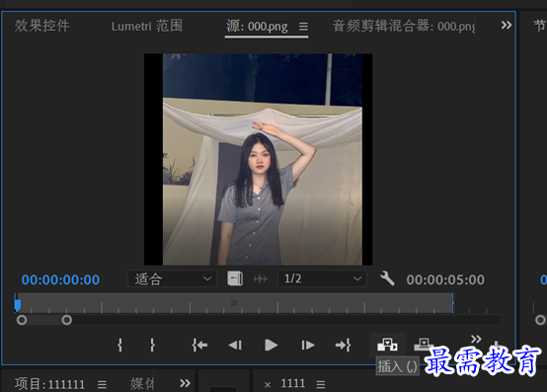The image size is (547, 392).
Task: Click the drag video only filmstrip icon
Action: (x=235, y=278)
